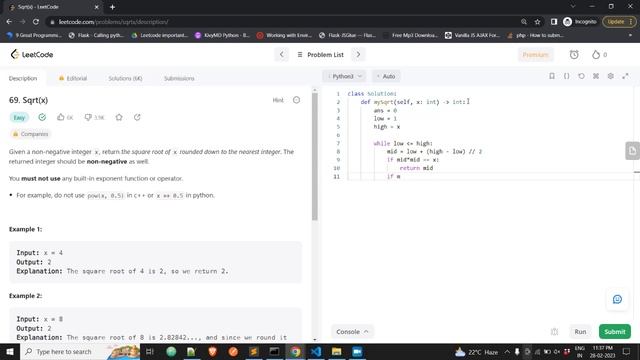Toggle fullscreen editor icon
The image size is (640, 360).
(x=625, y=76)
